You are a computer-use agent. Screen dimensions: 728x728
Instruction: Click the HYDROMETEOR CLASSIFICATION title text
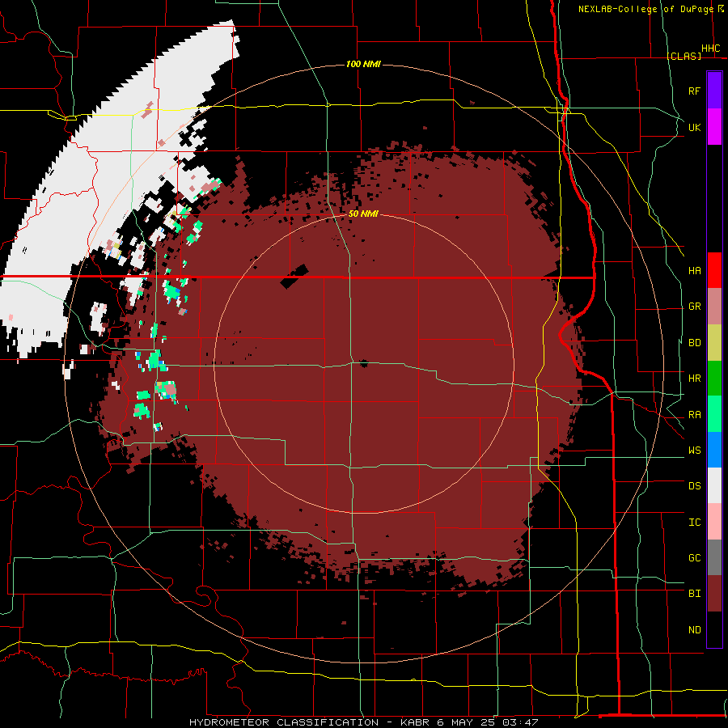[x=284, y=722]
